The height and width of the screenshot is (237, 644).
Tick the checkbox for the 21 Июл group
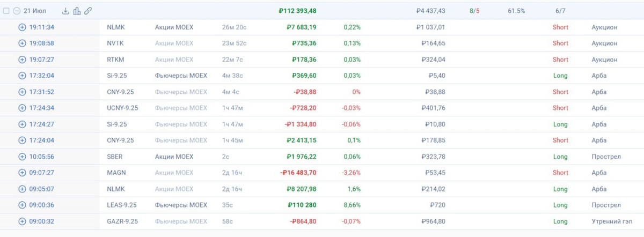coord(6,11)
